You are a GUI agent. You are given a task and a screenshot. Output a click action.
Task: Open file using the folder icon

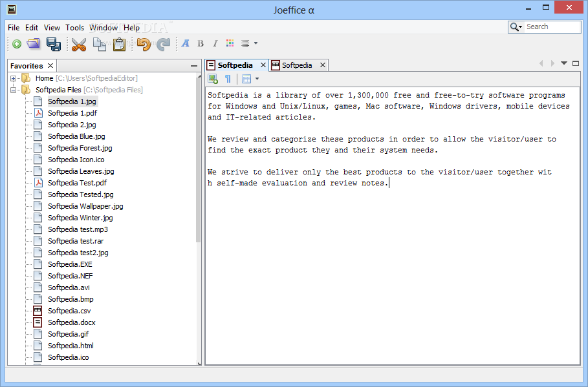34,43
